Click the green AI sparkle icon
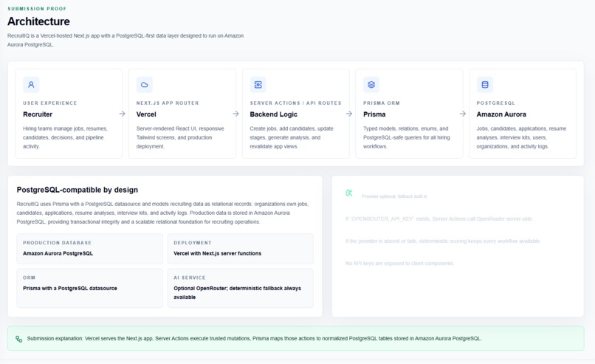 coord(348,193)
